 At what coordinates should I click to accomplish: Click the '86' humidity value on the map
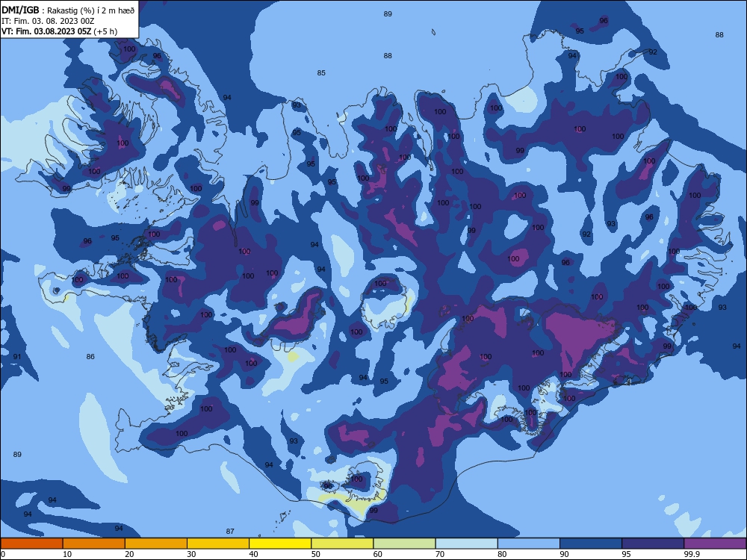pyautogui.click(x=90, y=356)
